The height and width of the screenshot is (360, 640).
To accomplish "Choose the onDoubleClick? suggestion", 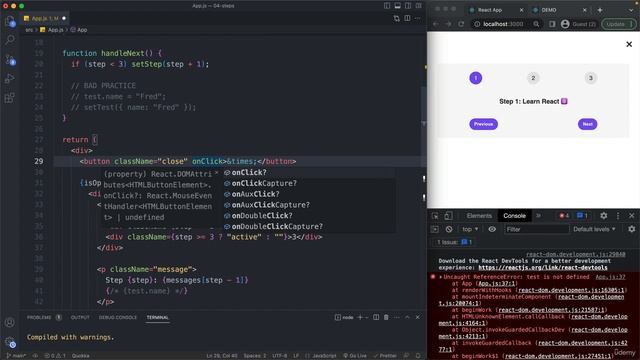I will (x=309, y=216).
